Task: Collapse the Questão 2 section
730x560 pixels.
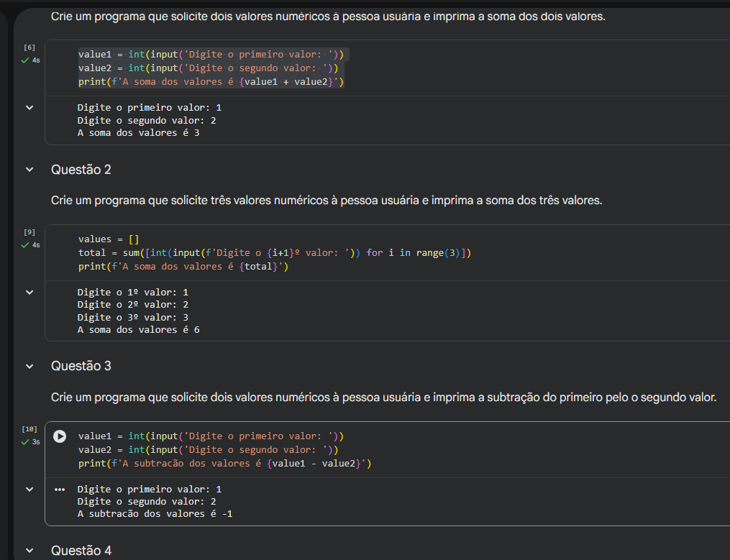Action: pos(29,170)
